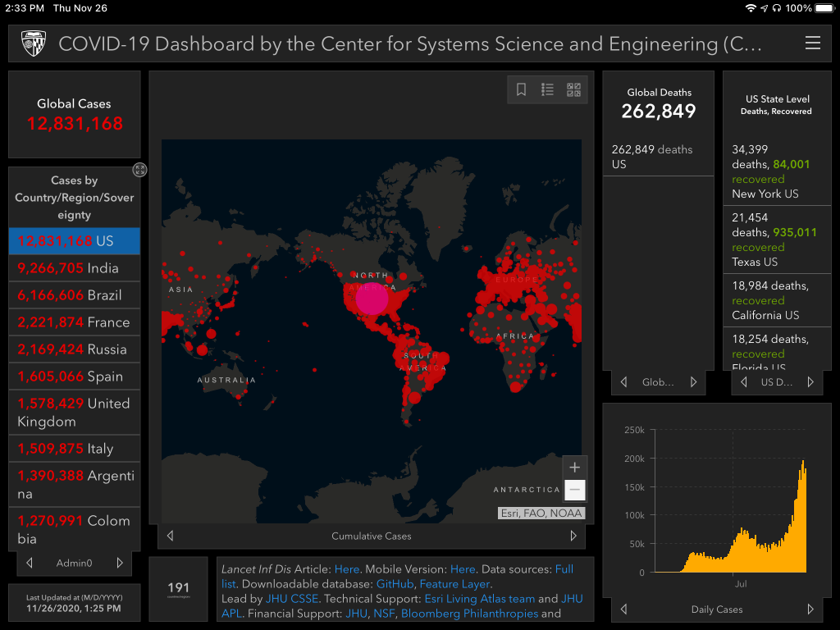Expand the Cases by Country panel

[140, 170]
